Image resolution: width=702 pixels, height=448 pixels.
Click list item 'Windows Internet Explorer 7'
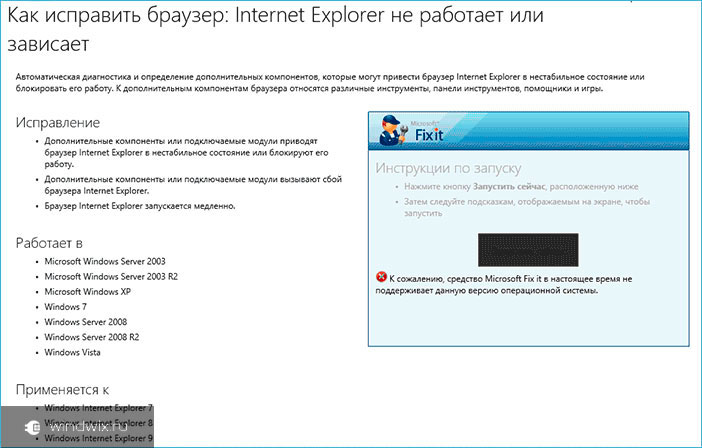[x=98, y=408]
